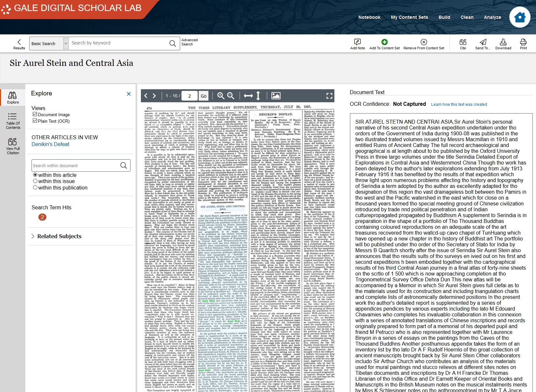Viewport: 536px width, 392px height.
Task: Switch to Table Of Contents panel
Action: tap(13, 120)
